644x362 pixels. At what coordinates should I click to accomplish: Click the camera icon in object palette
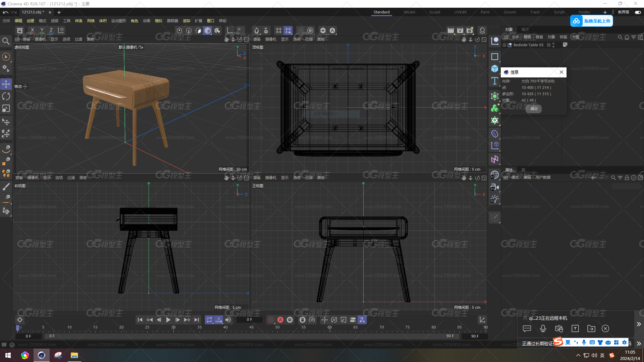click(495, 187)
